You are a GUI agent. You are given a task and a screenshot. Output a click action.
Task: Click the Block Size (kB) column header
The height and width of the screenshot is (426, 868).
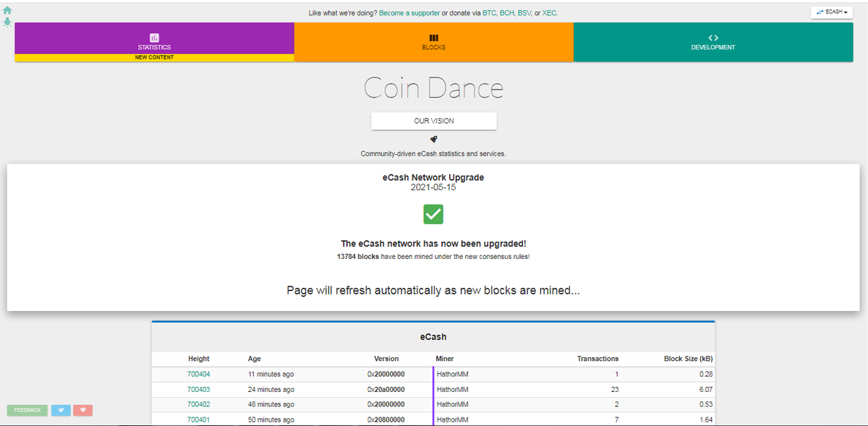(689, 359)
